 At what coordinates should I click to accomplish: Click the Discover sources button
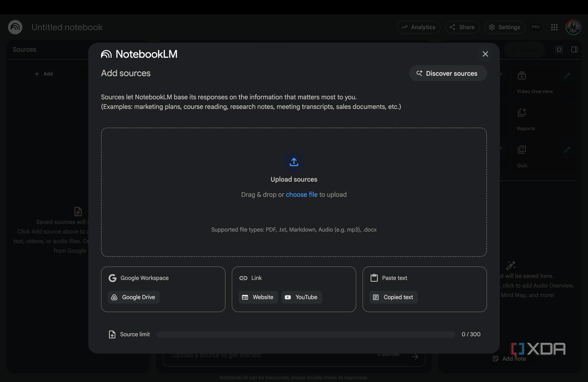[x=448, y=73]
